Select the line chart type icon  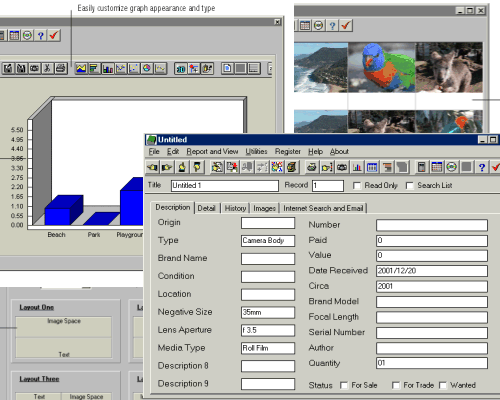click(120, 68)
